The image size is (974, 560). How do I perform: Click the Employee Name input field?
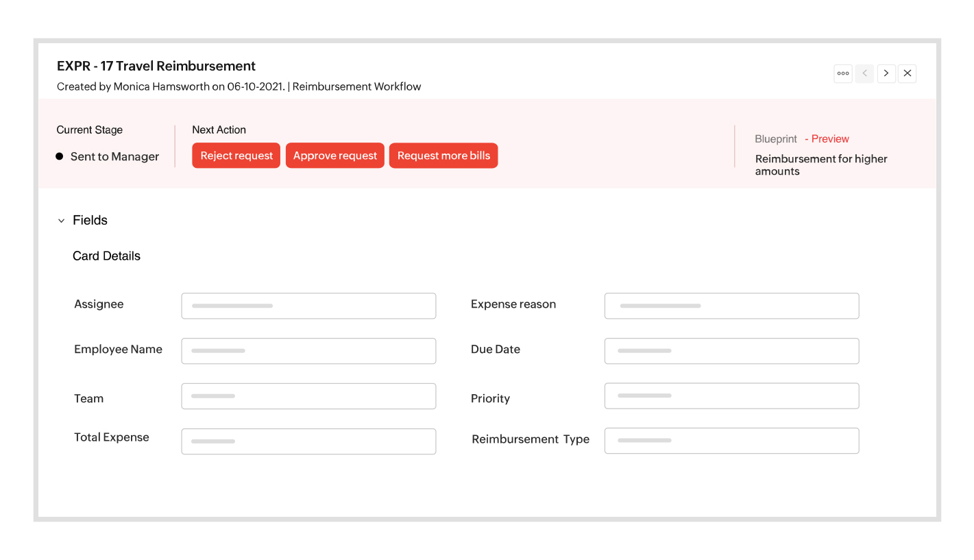pyautogui.click(x=308, y=351)
